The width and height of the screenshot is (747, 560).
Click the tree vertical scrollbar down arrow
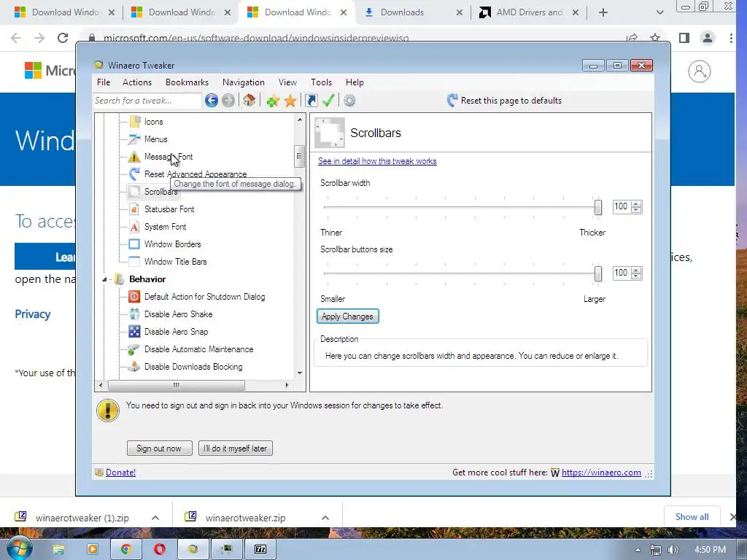click(x=300, y=373)
